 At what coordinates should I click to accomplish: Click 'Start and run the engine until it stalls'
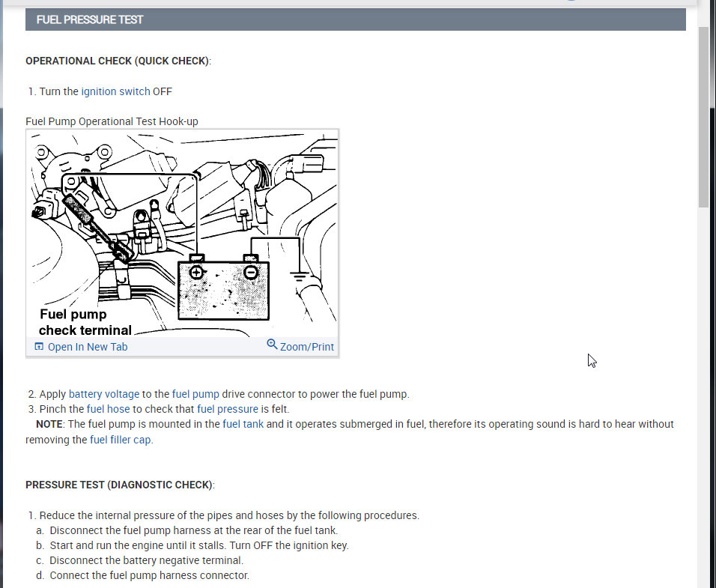pyautogui.click(x=138, y=545)
